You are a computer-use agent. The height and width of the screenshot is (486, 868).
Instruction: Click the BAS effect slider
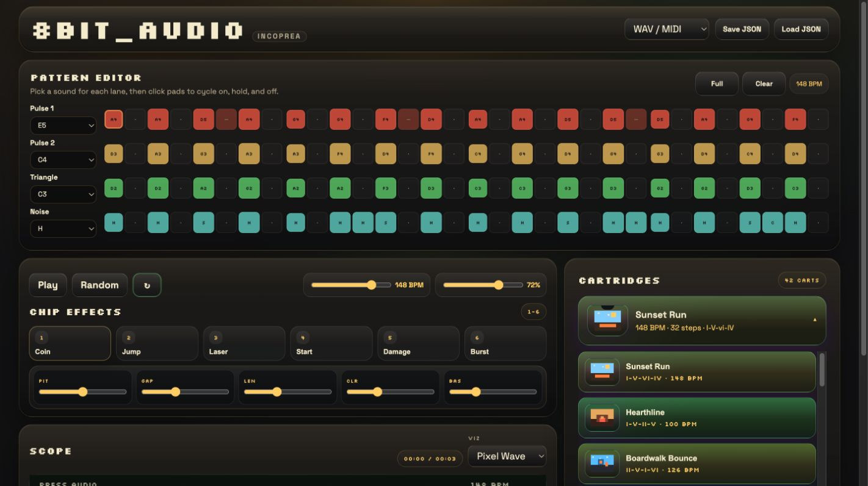pos(493,392)
